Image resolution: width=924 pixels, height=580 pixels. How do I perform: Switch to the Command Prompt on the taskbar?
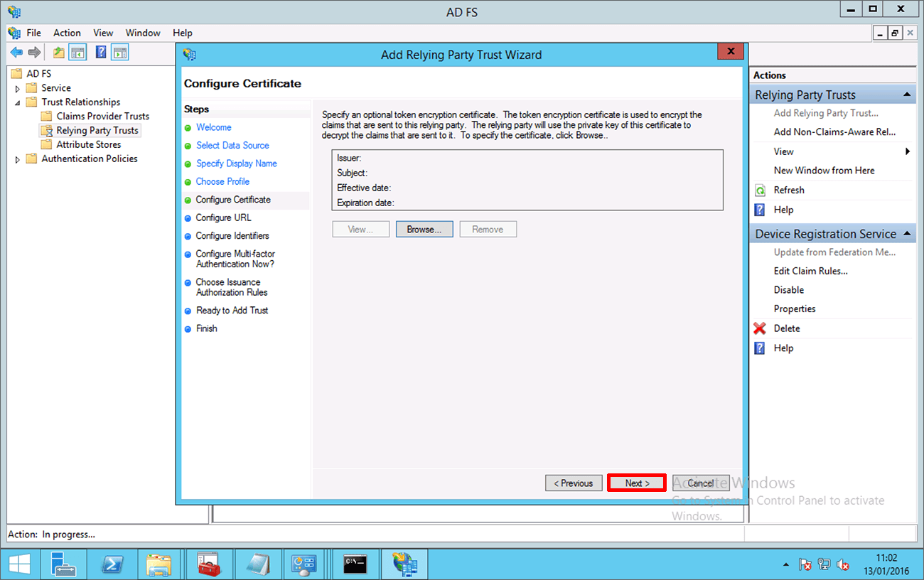pyautogui.click(x=355, y=564)
